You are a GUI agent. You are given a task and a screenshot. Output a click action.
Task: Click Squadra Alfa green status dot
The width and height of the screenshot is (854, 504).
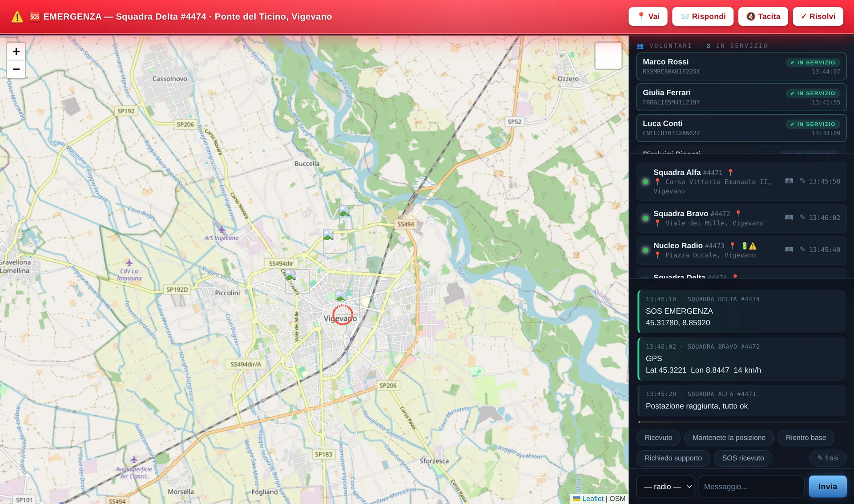645,181
